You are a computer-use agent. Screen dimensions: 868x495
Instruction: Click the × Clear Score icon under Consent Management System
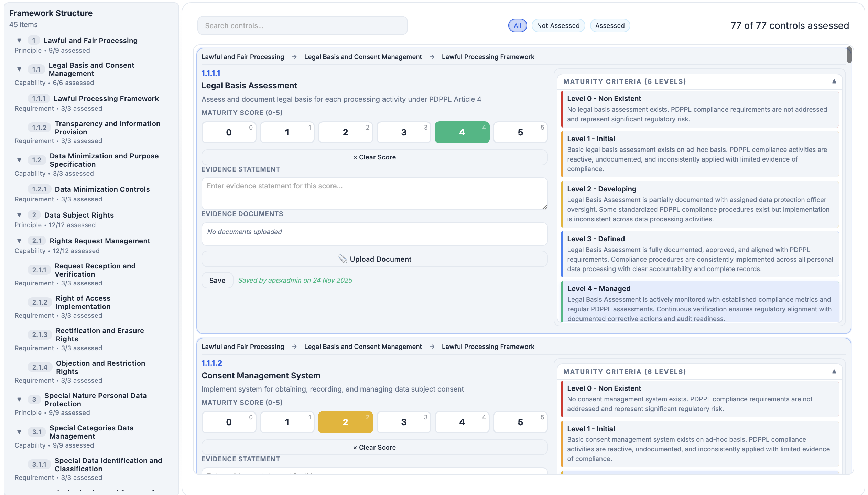coord(355,447)
